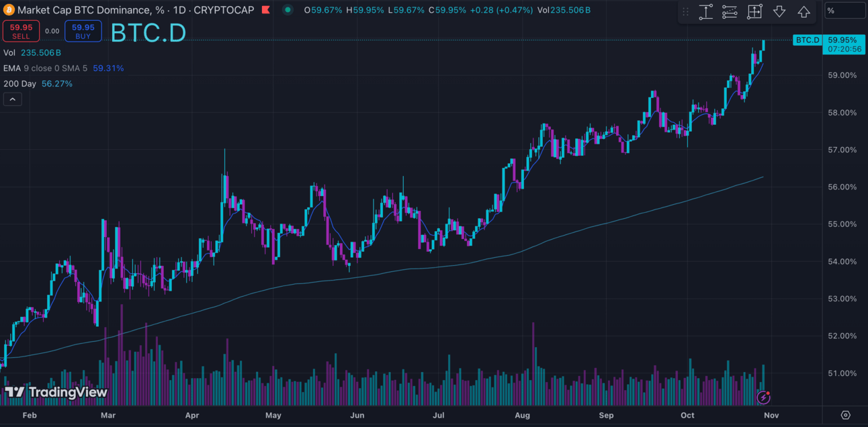Grab the drawing toolbar drag handle

[x=685, y=11]
